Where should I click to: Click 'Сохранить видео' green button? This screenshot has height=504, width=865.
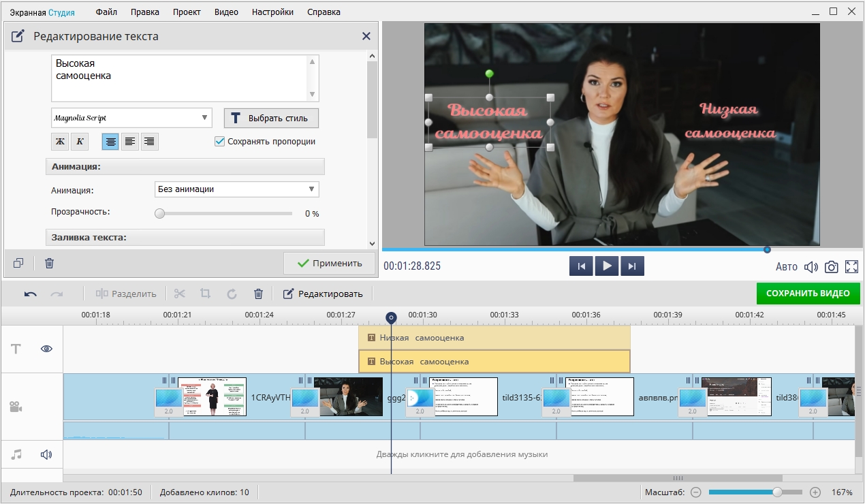pos(808,294)
